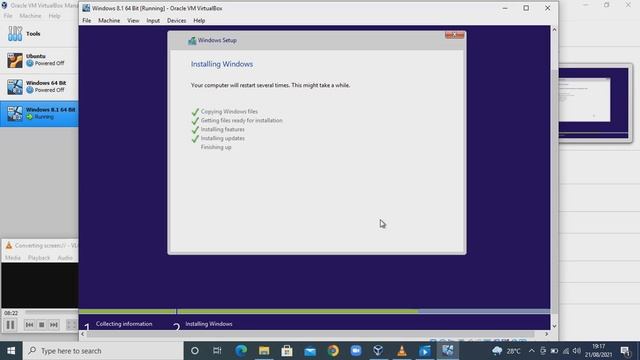Click the Installing Windows setup progress bar
The width and height of the screenshot is (640, 360).
364,311
